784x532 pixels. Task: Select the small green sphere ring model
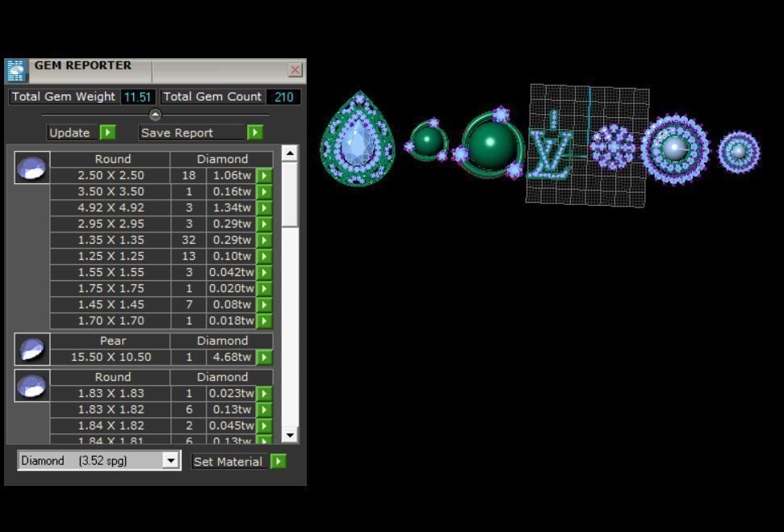[426, 140]
